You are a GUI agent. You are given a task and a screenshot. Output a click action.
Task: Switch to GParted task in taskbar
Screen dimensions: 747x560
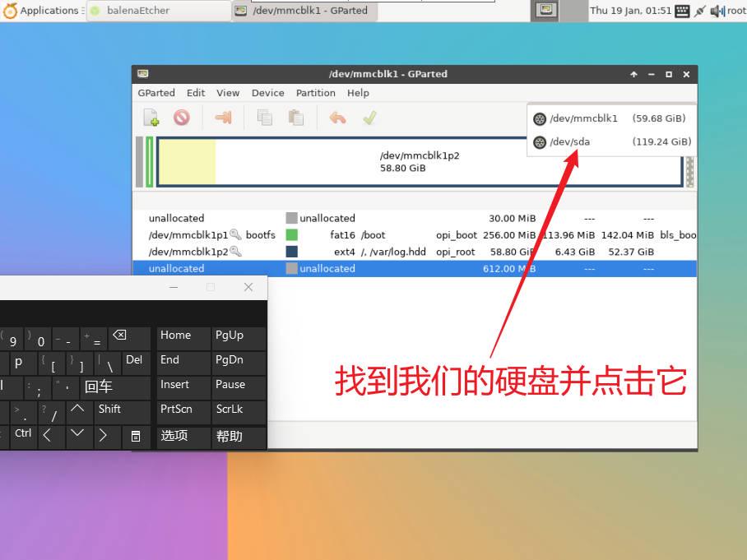click(304, 11)
